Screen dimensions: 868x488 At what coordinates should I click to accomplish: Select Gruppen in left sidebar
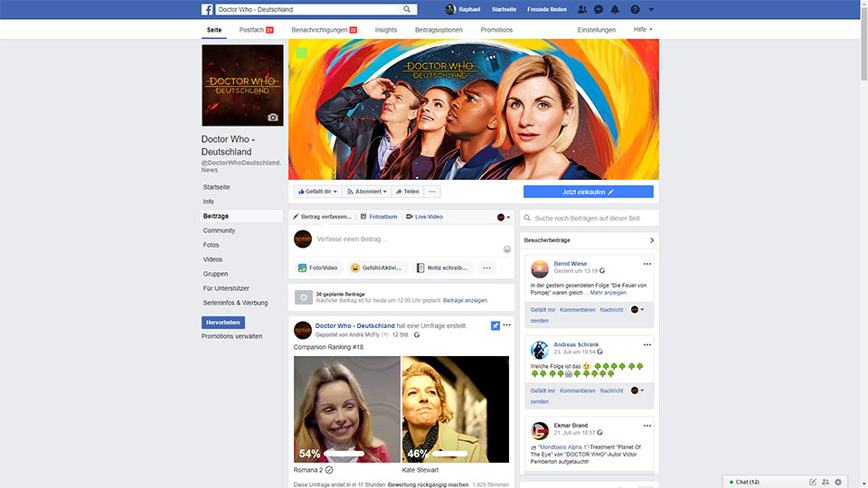point(215,274)
